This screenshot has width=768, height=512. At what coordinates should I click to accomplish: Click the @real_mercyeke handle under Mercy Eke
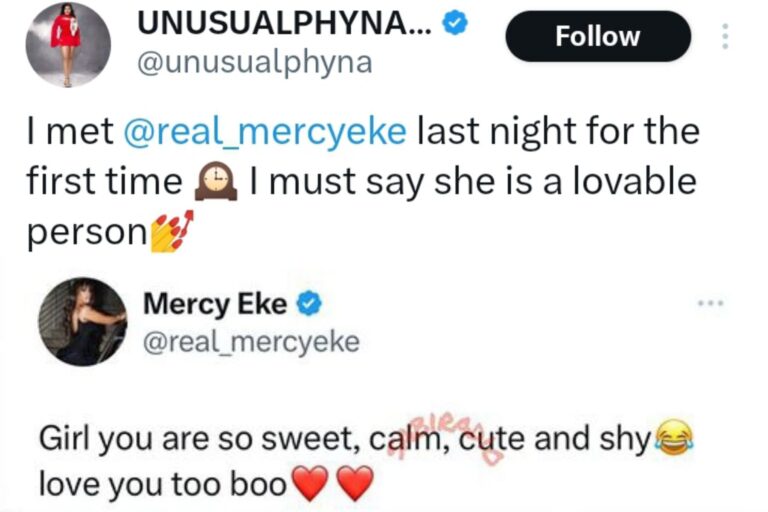coord(251,341)
